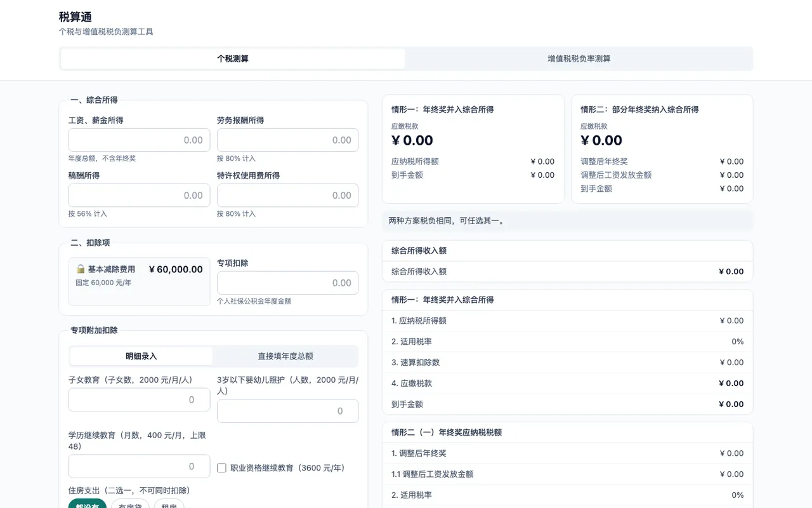812x508 pixels.
Task: Click the ¥ 60,000.00 fixed deduction value
Action: point(176,269)
